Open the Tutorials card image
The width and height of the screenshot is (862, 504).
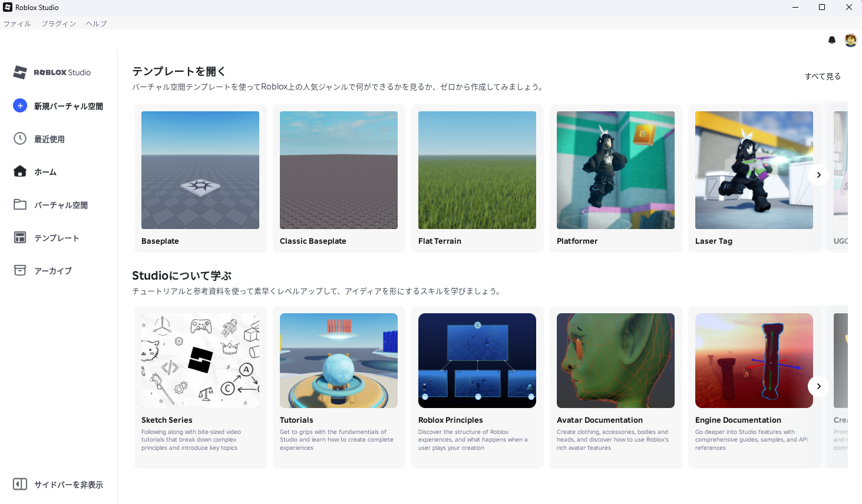(339, 360)
